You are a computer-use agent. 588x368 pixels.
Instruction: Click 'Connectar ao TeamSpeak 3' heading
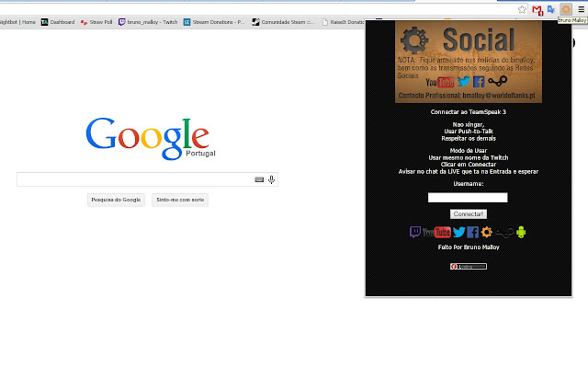(x=469, y=112)
